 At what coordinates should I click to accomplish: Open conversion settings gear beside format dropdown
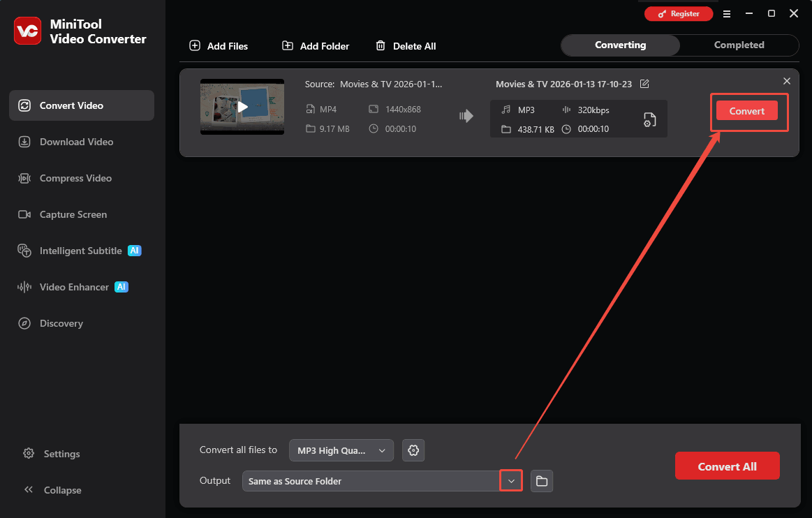[x=413, y=451]
